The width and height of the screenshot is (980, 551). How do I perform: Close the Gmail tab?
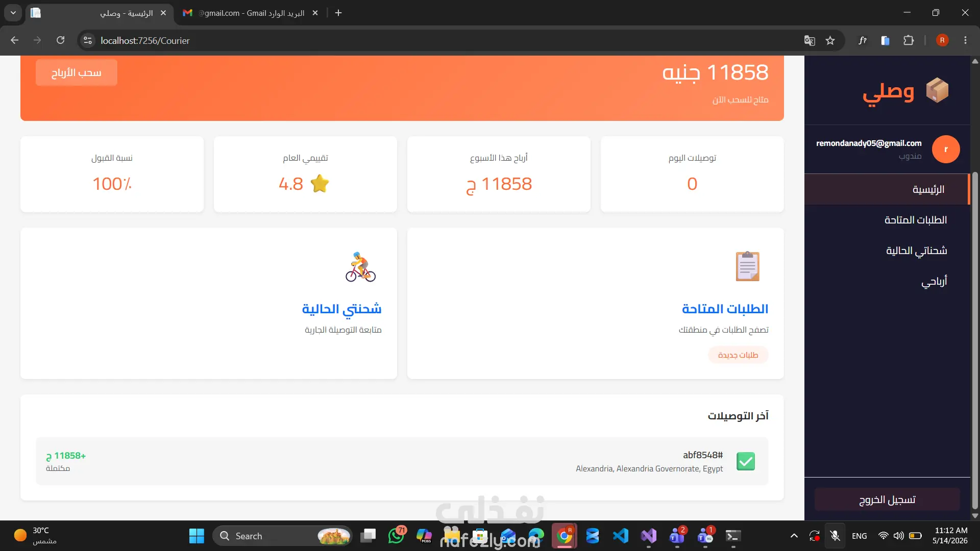(x=315, y=13)
